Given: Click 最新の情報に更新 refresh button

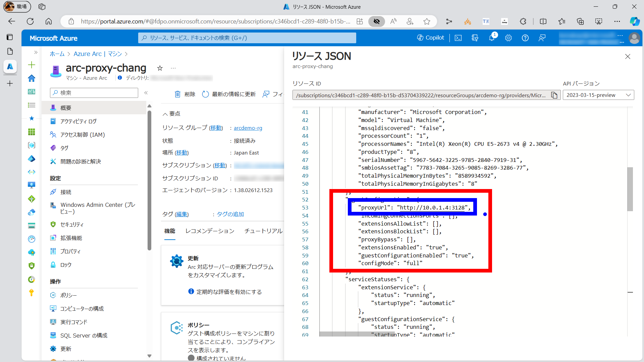Looking at the screenshot, I should [229, 95].
